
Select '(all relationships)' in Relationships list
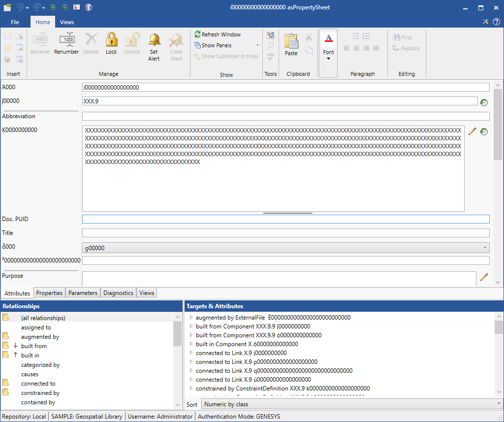point(43,318)
